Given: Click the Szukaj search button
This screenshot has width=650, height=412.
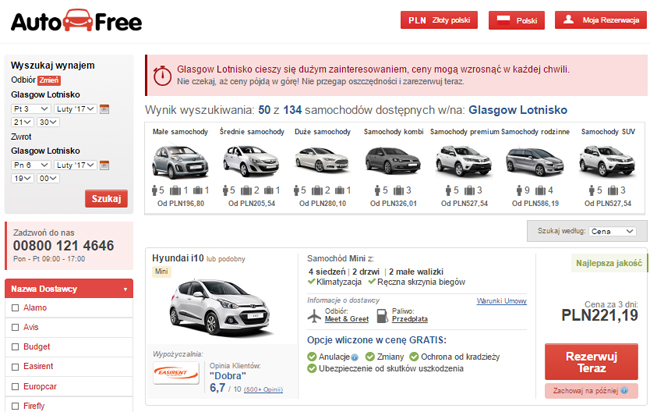Looking at the screenshot, I should [106, 199].
